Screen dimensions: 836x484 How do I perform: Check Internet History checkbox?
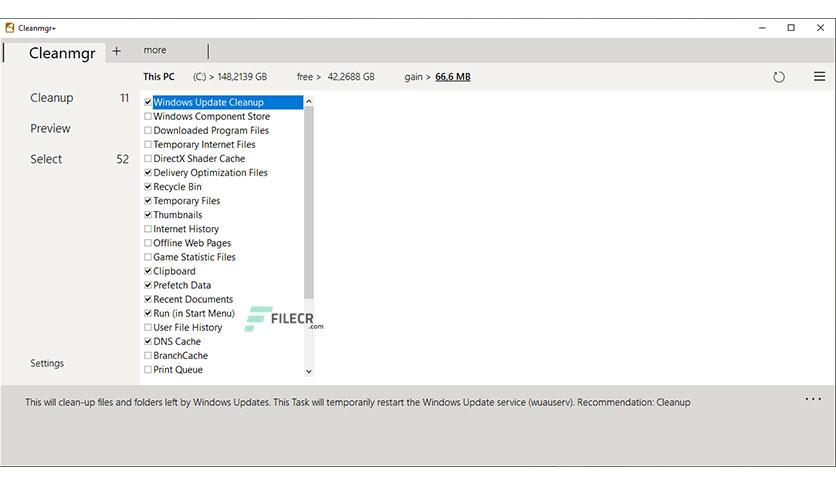pyautogui.click(x=148, y=229)
